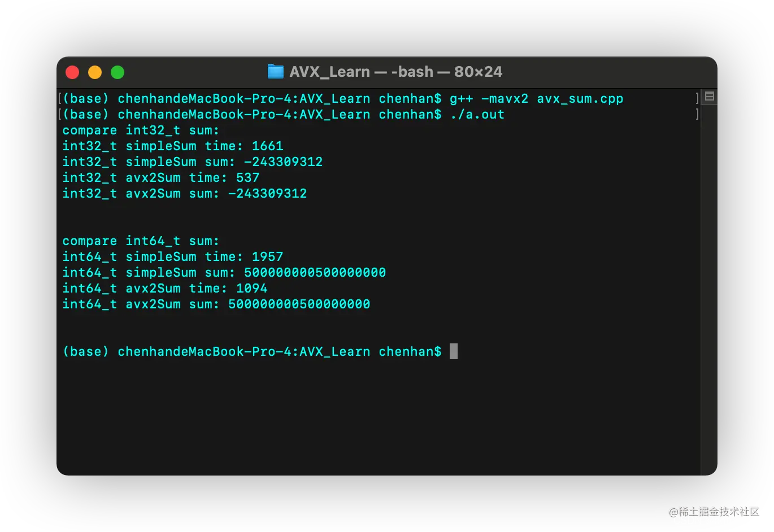This screenshot has height=532, width=774.
Task: Click the split pane icon at top right
Action: pyautogui.click(x=710, y=97)
